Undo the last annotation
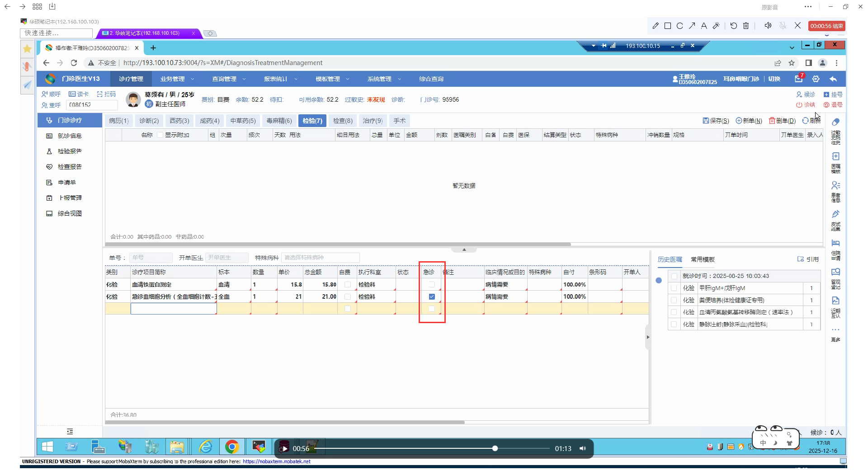This screenshot has width=868, height=470. click(x=734, y=26)
